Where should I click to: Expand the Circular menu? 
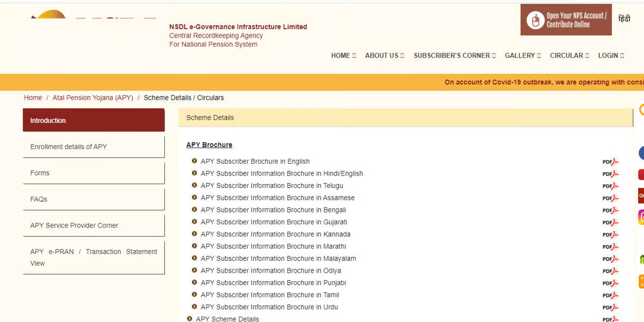[569, 55]
